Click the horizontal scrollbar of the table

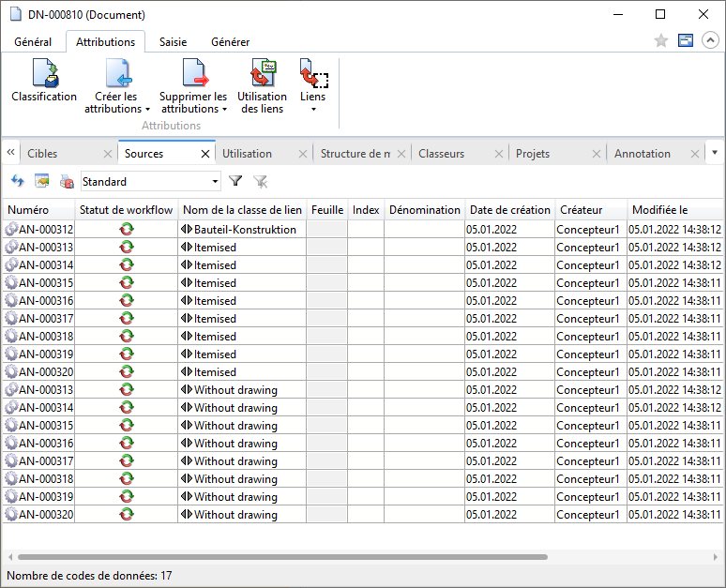point(281,556)
